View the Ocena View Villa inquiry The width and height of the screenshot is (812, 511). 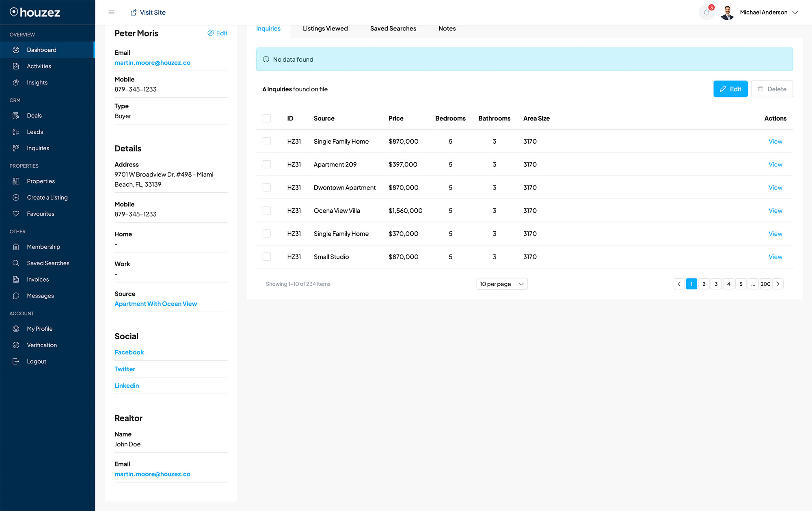click(x=775, y=211)
